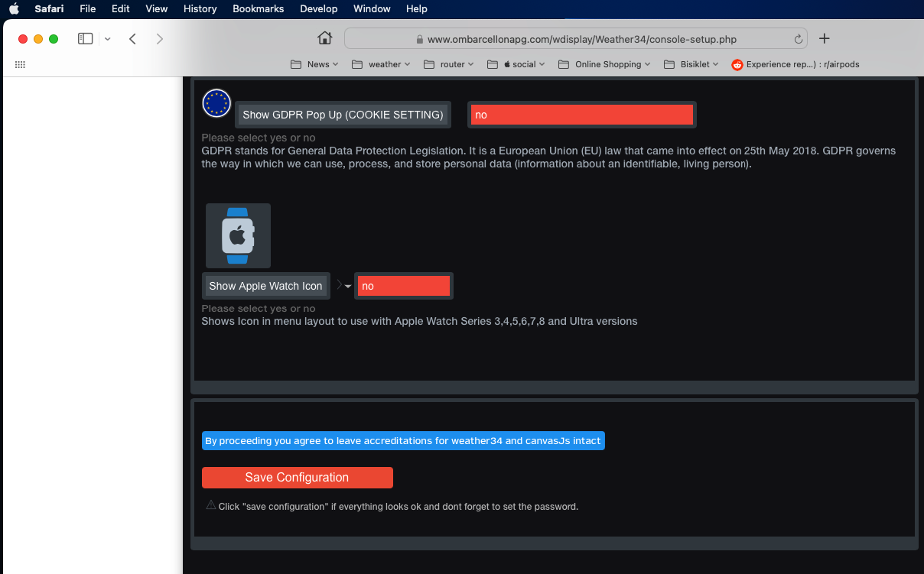Click the GDPR description paragraph text
The width and height of the screenshot is (924, 574).
coord(548,157)
